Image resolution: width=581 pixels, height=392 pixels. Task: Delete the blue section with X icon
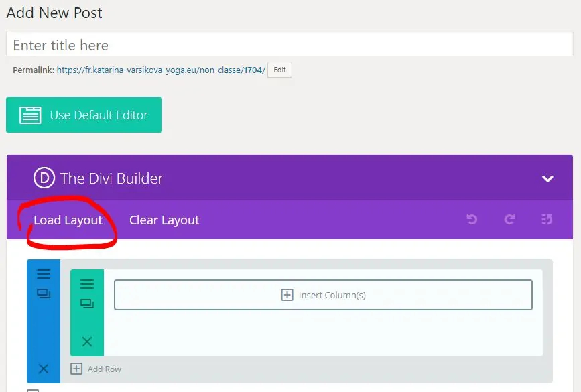[x=44, y=369]
